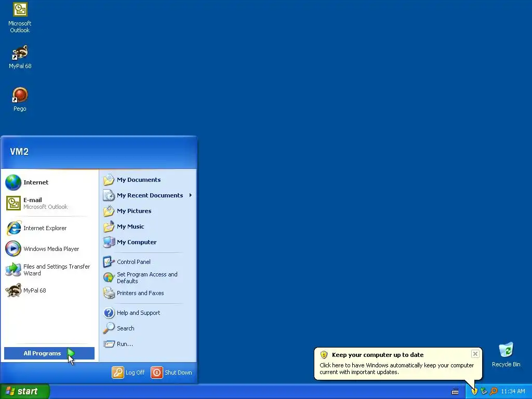Open the Run... dialog
The width and height of the screenshot is (532, 399).
tap(148, 344)
